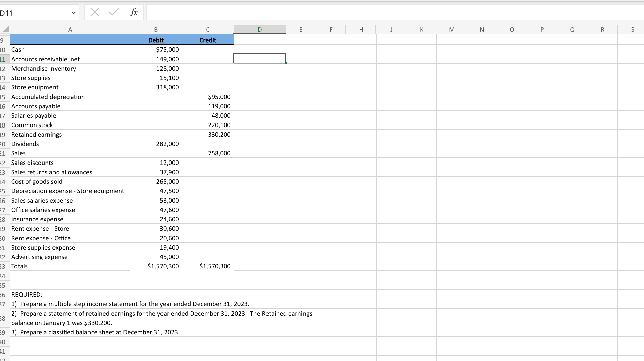The width and height of the screenshot is (644, 361).
Task: Select row 10 header
Action: pyautogui.click(x=3, y=49)
